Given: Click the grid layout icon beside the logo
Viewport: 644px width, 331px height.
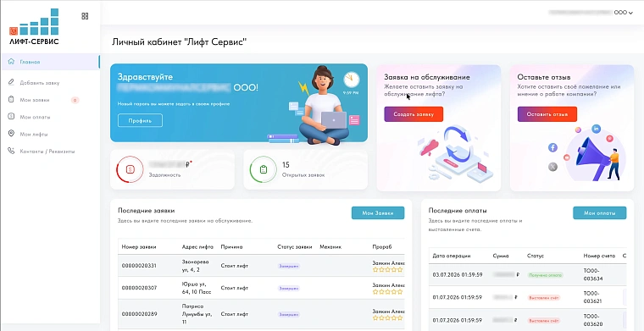Looking at the screenshot, I should click(85, 16).
